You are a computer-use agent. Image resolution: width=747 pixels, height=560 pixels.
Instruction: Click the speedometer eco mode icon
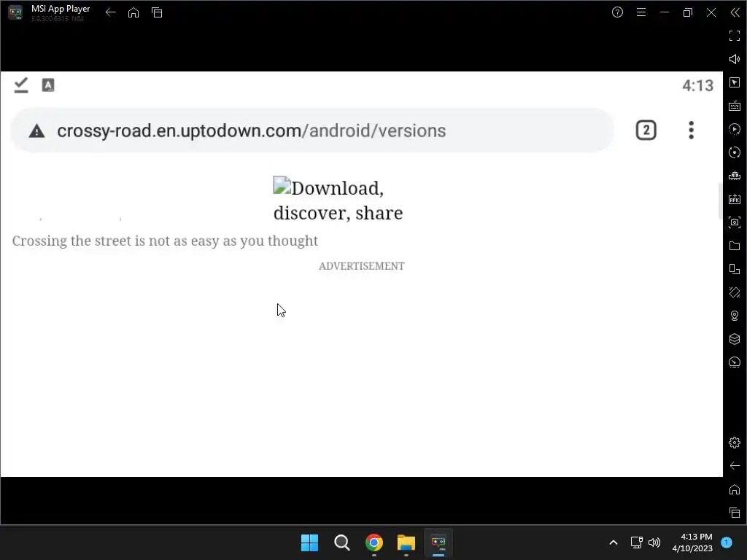point(735,362)
